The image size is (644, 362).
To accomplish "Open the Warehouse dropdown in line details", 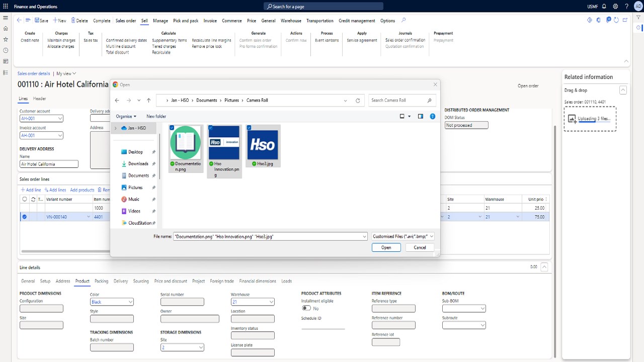I will 271,302.
